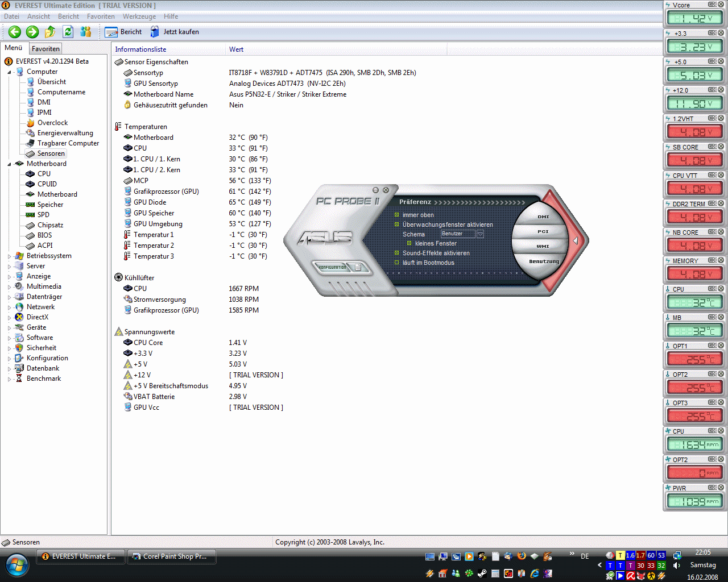Image resolution: width=728 pixels, height=582 pixels.
Task: Click the magnet icon on the +3.3 monitor
Action: (712, 33)
